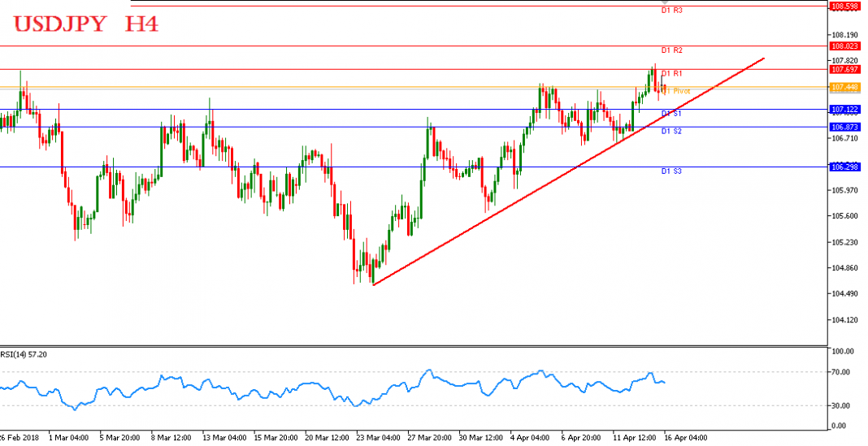The height and width of the screenshot is (446, 868).
Task: Click the 1 Mar 04:00 time label
Action: click(x=68, y=438)
